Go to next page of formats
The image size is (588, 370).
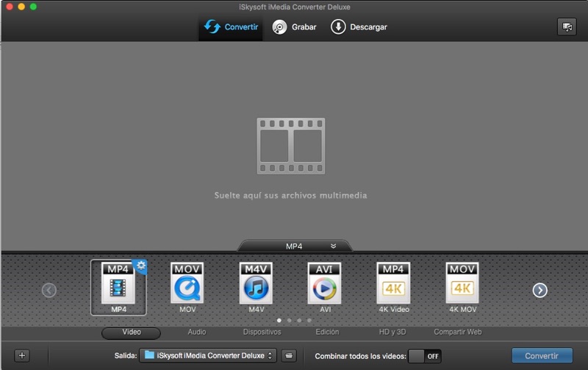[540, 290]
